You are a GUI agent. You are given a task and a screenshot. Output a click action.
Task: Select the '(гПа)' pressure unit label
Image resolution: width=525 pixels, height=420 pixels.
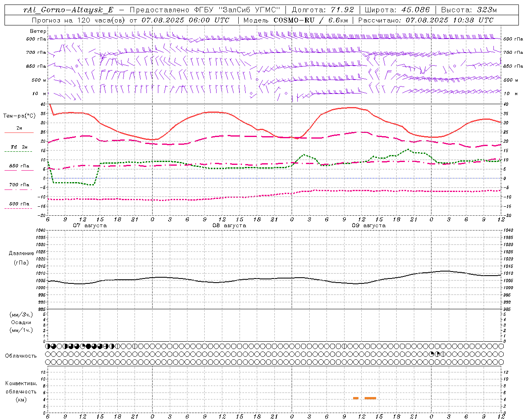click(x=21, y=262)
